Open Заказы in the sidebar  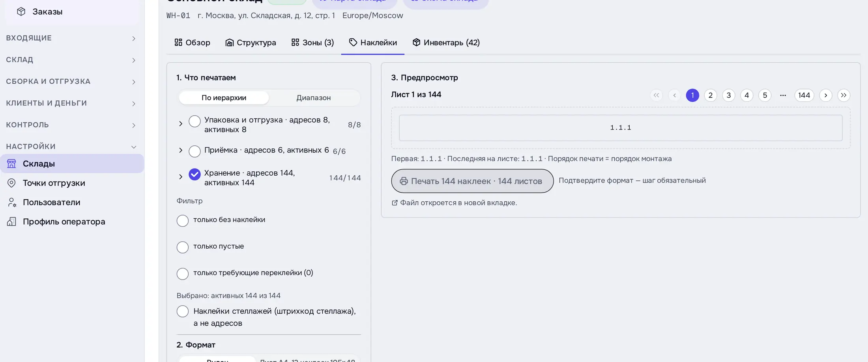pyautogui.click(x=72, y=12)
